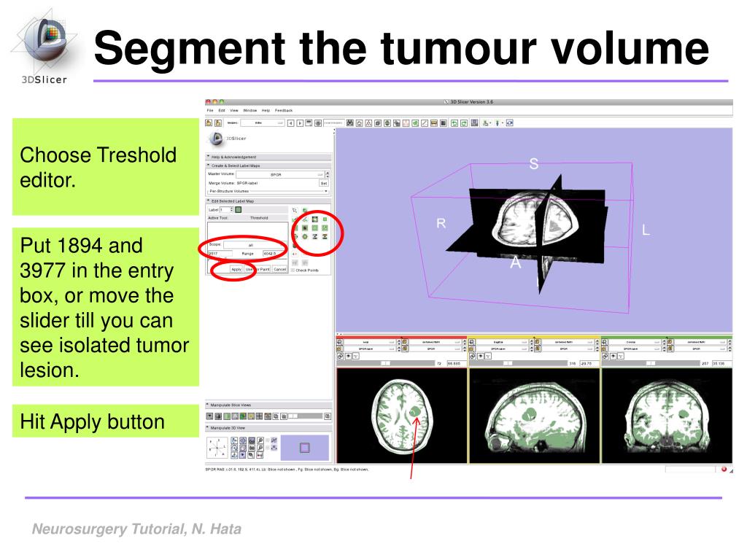Open the Feedback menu
This screenshot has width=747, height=560.
pyautogui.click(x=284, y=111)
